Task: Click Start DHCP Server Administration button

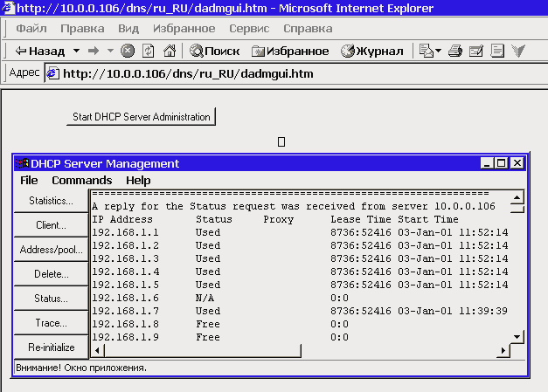Action: click(142, 117)
